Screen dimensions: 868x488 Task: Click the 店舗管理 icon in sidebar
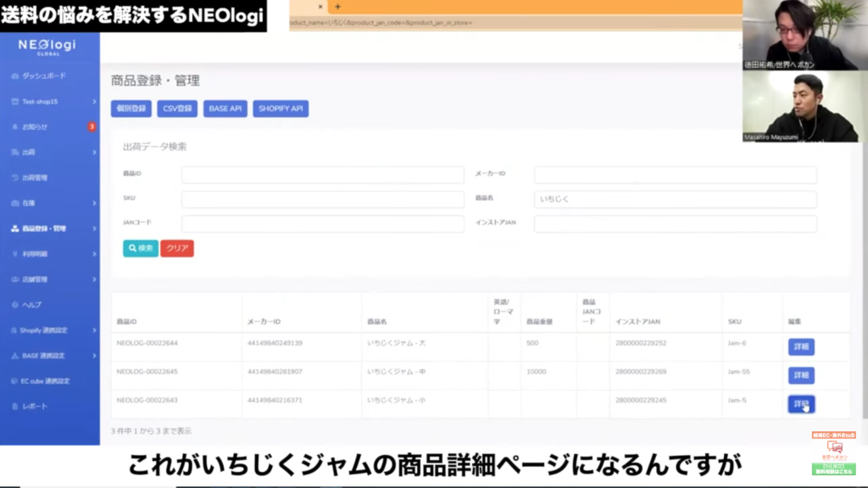15,280
